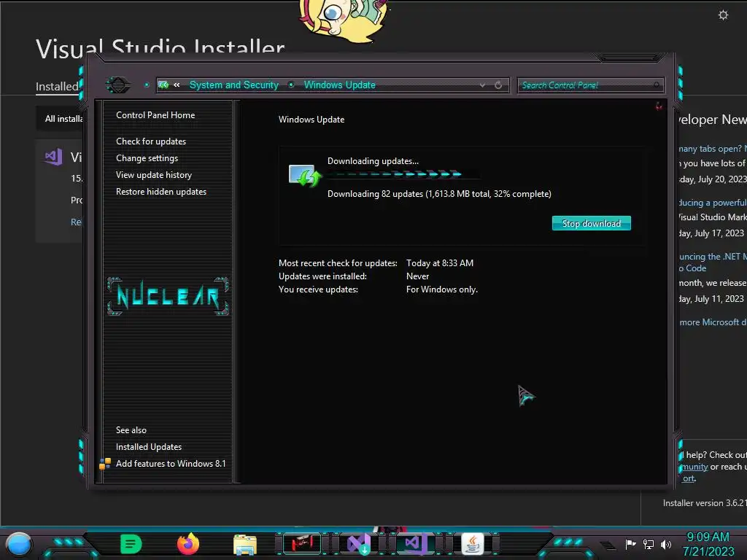Click the volume speaker tray icon
Viewport: 747px width, 560px height.
click(666, 544)
